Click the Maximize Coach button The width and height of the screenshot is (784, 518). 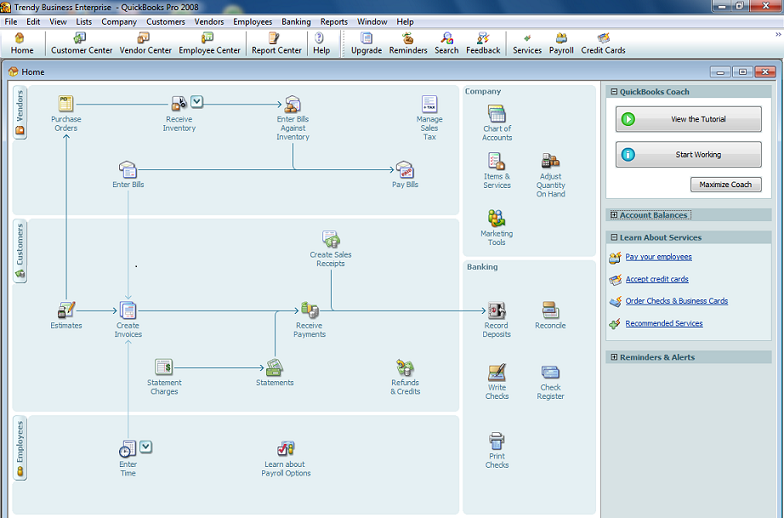tap(726, 184)
